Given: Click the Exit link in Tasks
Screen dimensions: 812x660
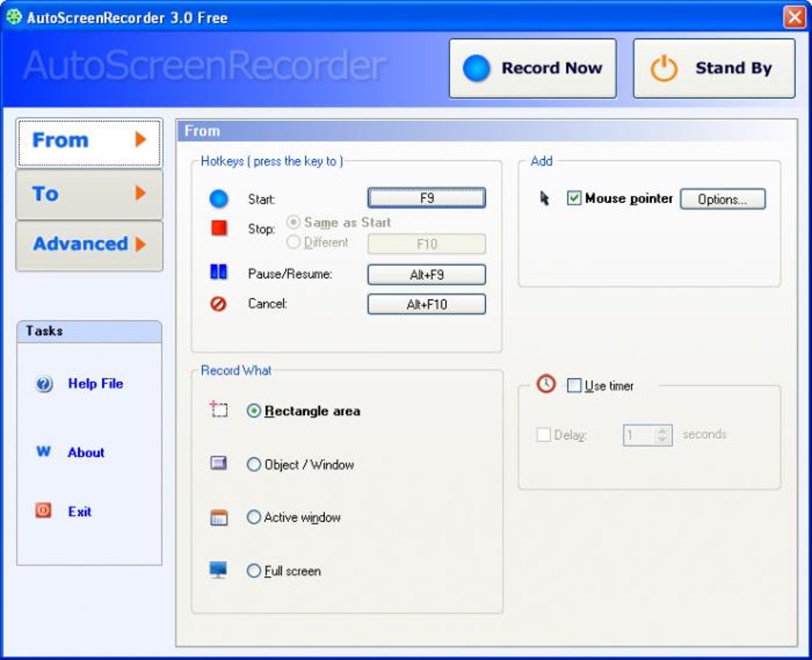Looking at the screenshot, I should pos(80,511).
